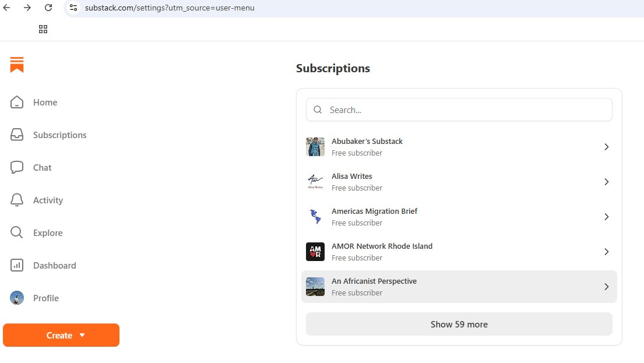
Task: Click the browser back arrow
Action: (6, 8)
